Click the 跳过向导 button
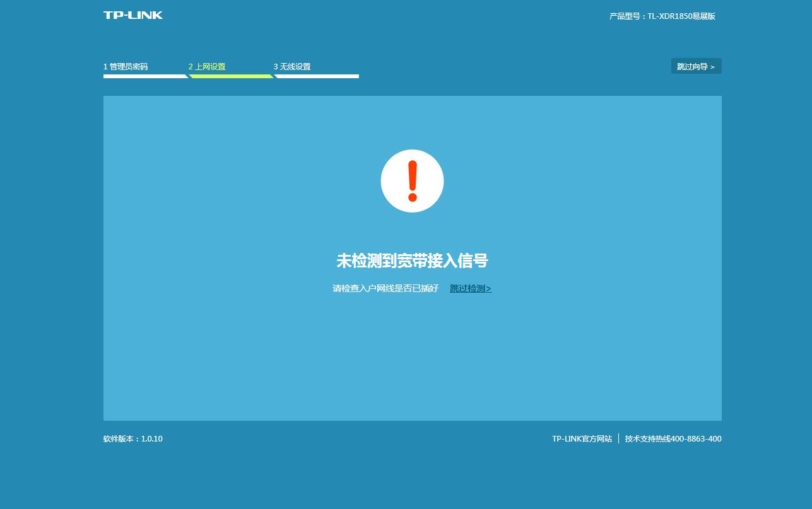812x509 pixels. (x=696, y=66)
